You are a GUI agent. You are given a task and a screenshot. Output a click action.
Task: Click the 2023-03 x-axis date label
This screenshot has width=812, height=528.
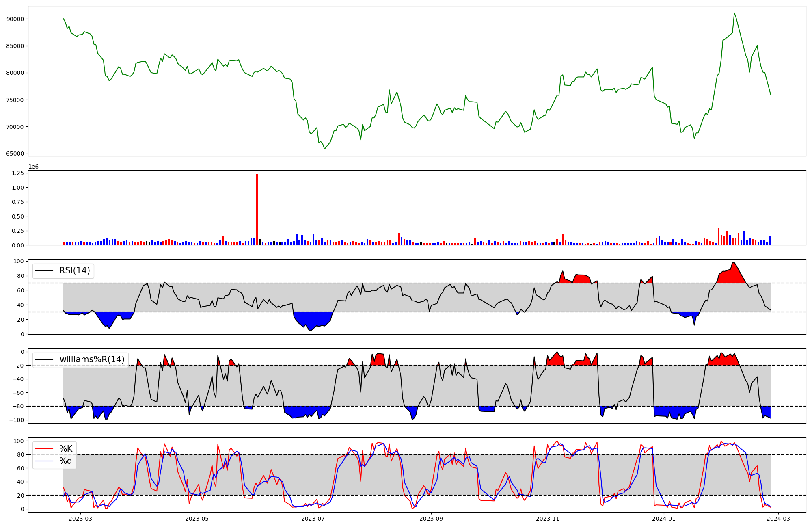point(80,518)
